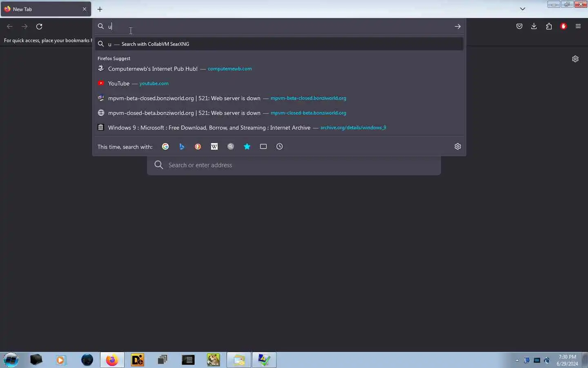Viewport: 588px width, 368px height.
Task: Open the dog 'Box' taskbar icon
Action: (214, 360)
